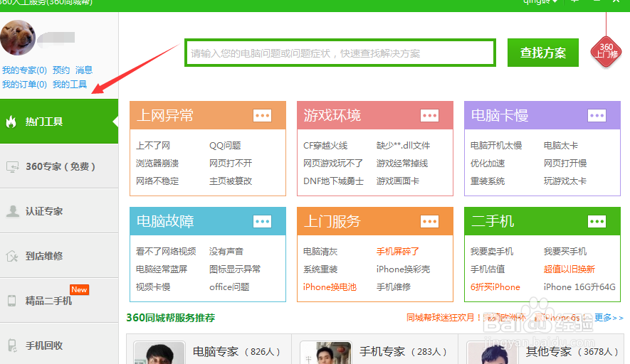Select office问题 item

229,287
